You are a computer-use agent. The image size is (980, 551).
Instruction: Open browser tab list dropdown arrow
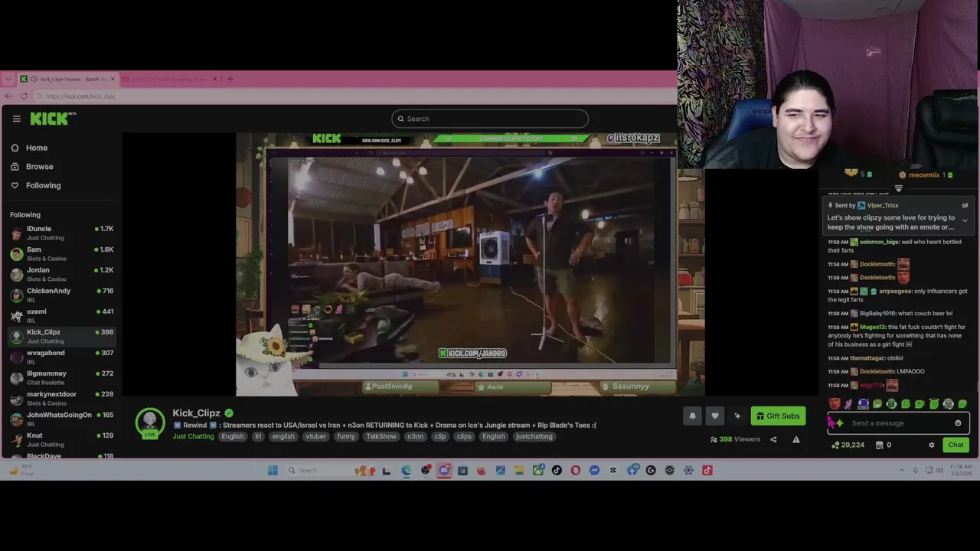8,79
